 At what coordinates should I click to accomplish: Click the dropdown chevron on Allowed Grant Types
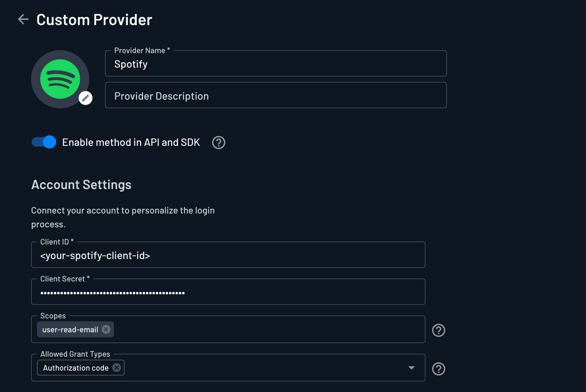[411, 367]
